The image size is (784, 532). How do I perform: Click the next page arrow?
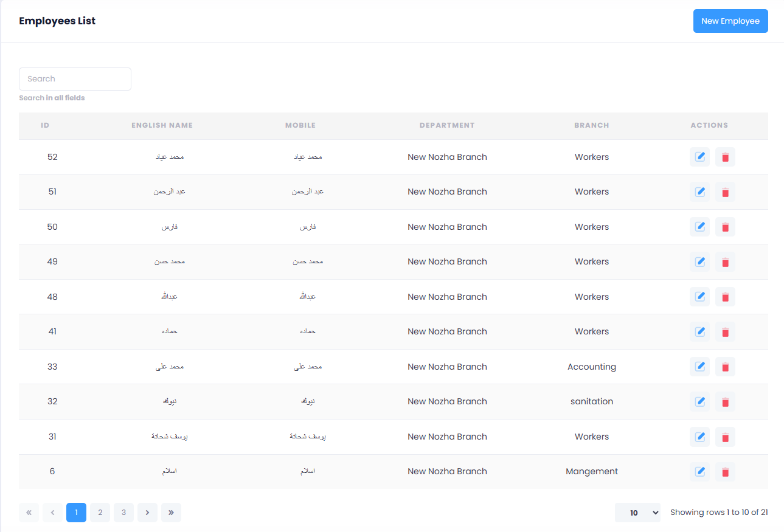click(147, 513)
